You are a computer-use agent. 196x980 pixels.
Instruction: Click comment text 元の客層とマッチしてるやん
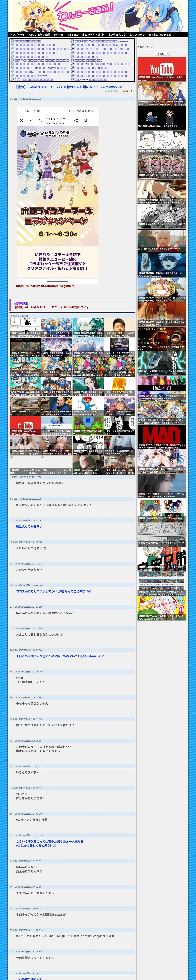(x=35, y=958)
